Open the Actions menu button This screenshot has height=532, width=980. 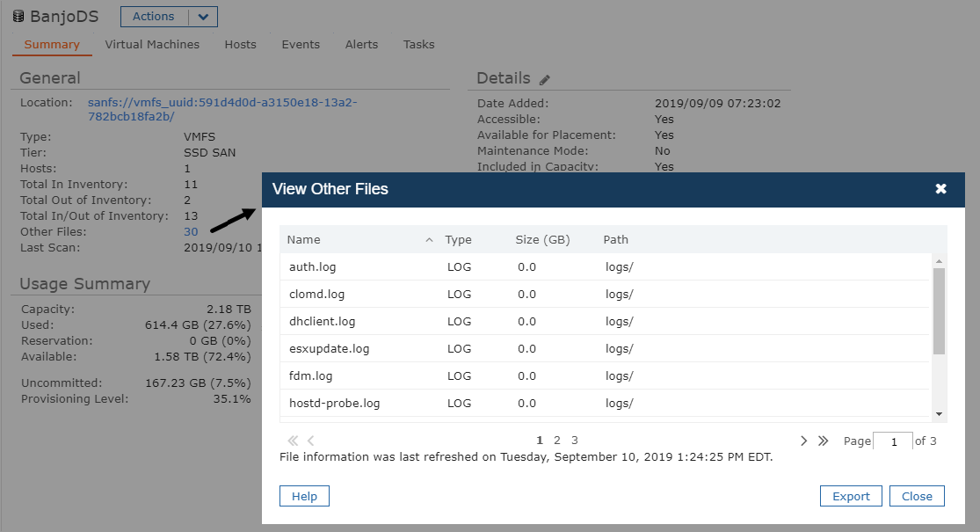click(155, 17)
